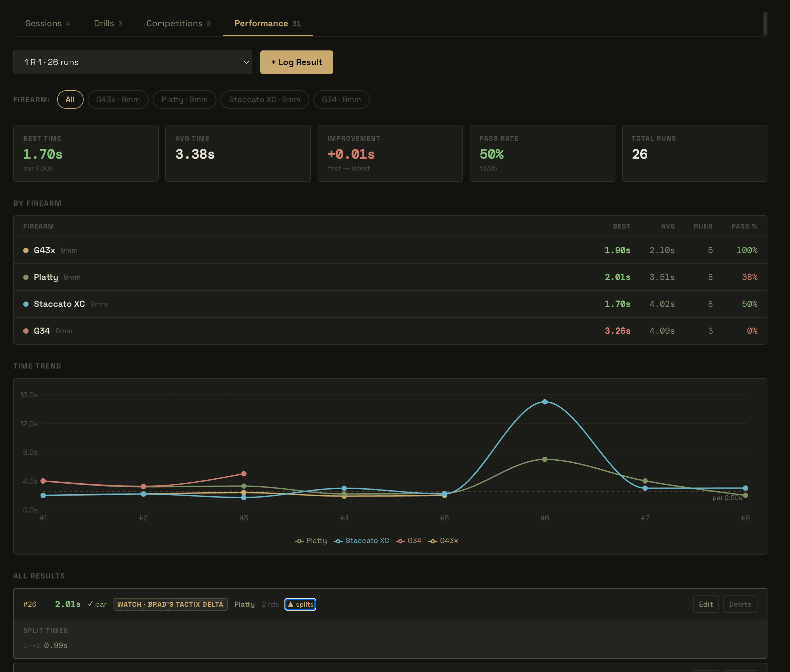The image size is (790, 672).
Task: Click the 2.01s time on result #26
Action: pyautogui.click(x=68, y=604)
